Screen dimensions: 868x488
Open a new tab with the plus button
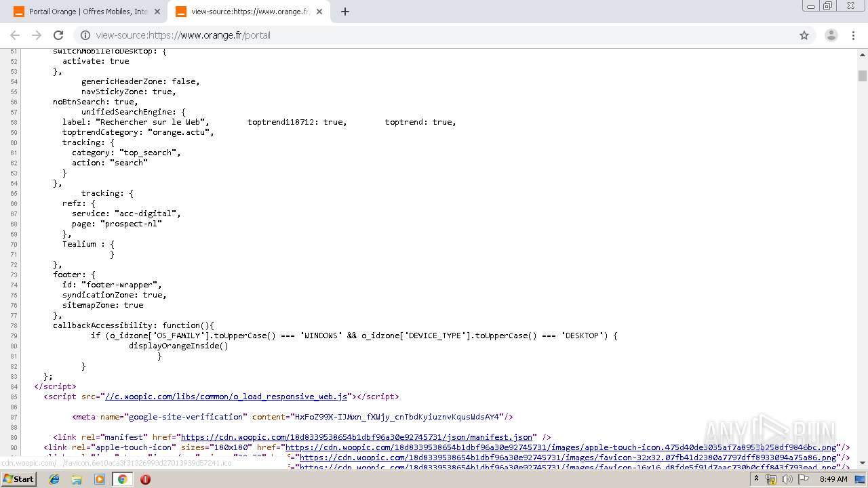tap(345, 12)
